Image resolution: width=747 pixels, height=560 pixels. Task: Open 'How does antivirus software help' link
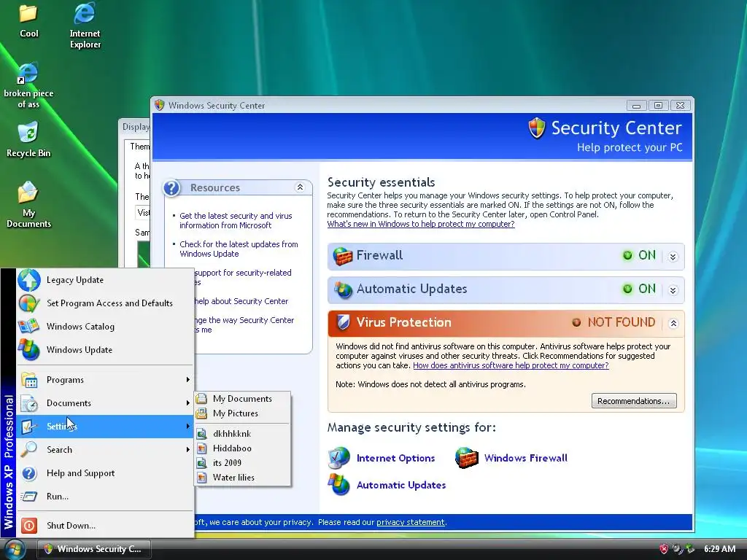coord(511,365)
